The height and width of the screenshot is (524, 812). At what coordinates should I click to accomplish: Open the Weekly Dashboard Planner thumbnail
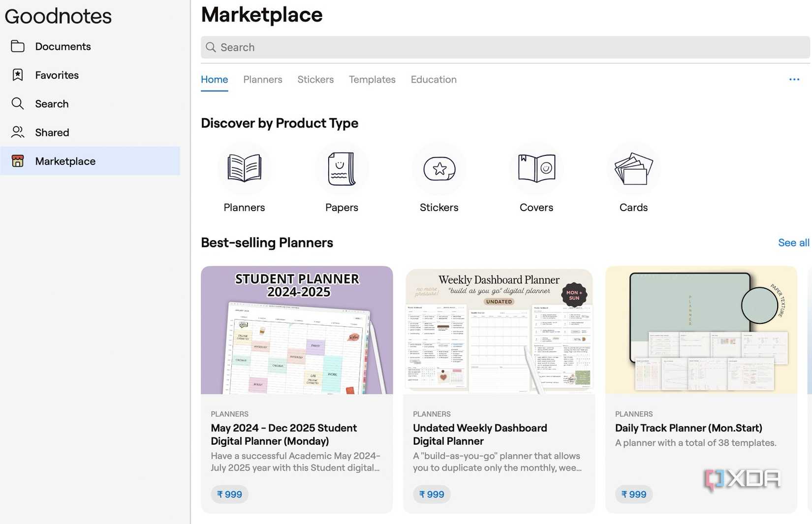[499, 331]
